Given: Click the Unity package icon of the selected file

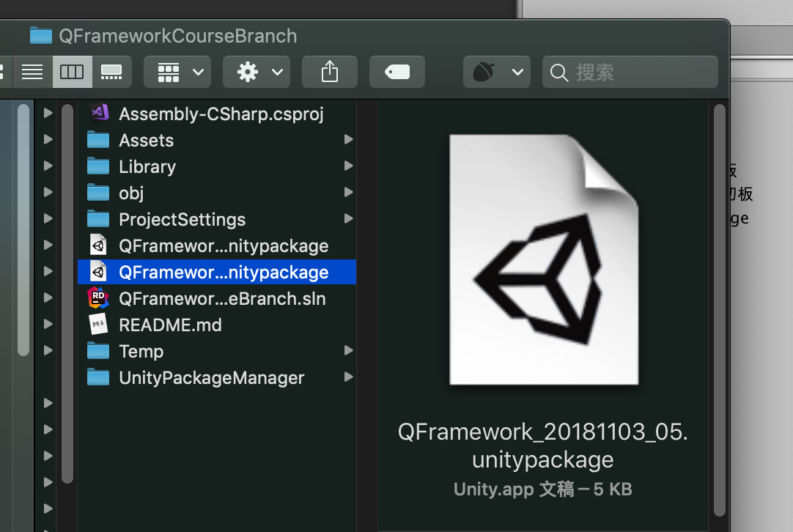Looking at the screenshot, I should pyautogui.click(x=99, y=272).
